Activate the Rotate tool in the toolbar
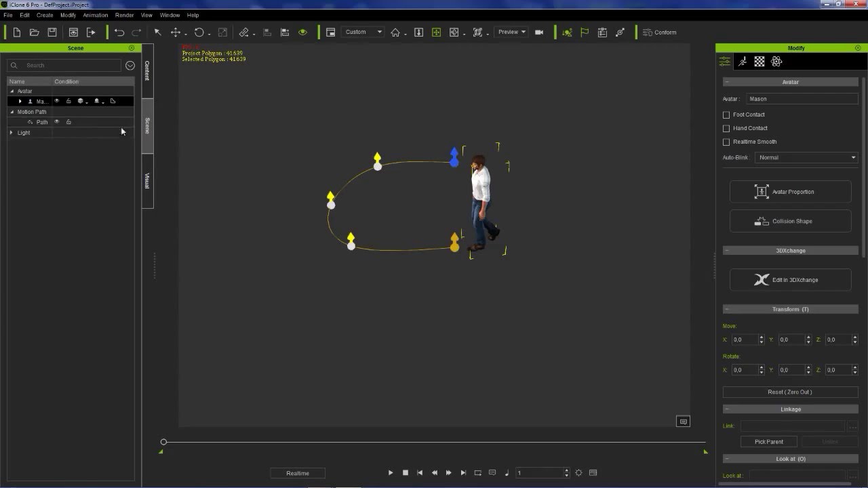868x488 pixels. pos(199,32)
